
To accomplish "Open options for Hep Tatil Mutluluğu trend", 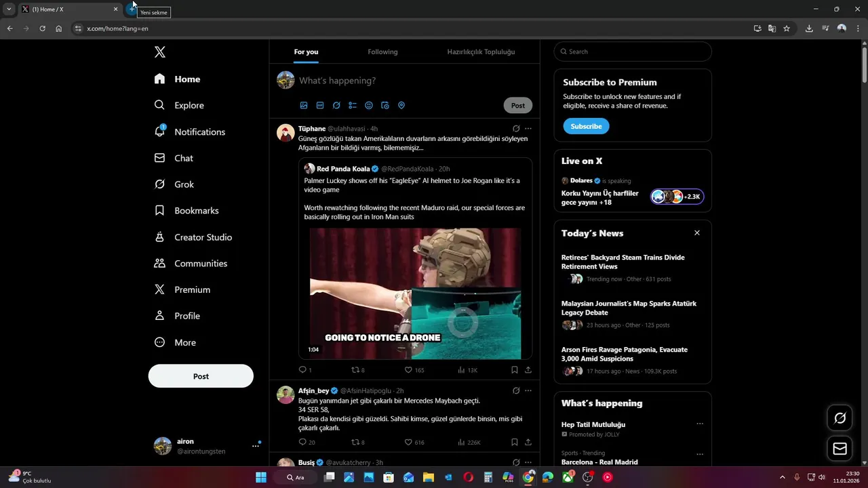I will click(700, 424).
